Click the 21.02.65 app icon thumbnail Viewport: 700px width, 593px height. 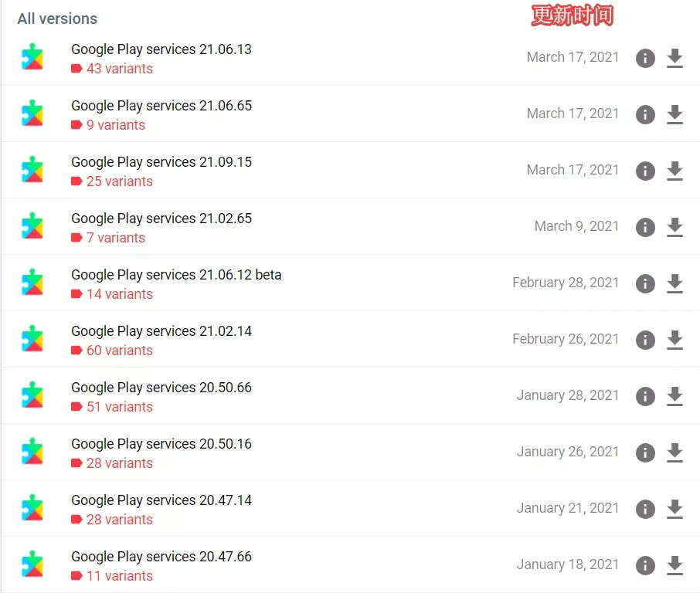pyautogui.click(x=32, y=227)
